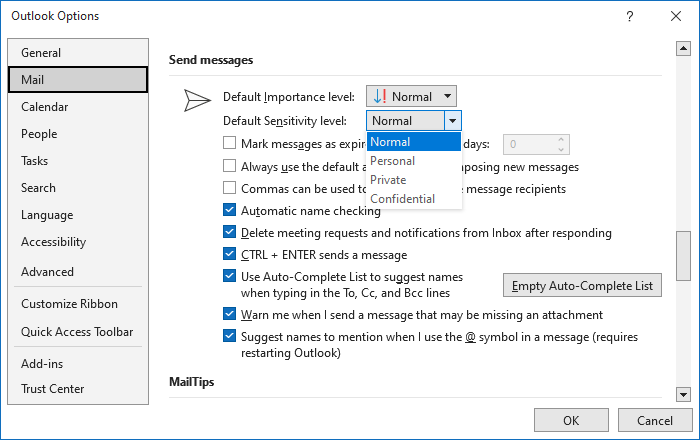Screen dimensions: 700x440
Task: Click Empty Auto-Complete List button
Action: (x=582, y=286)
